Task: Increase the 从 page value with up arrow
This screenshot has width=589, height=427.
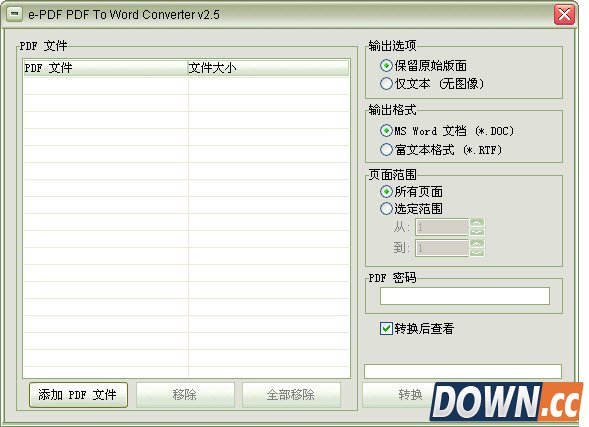Action: click(477, 223)
